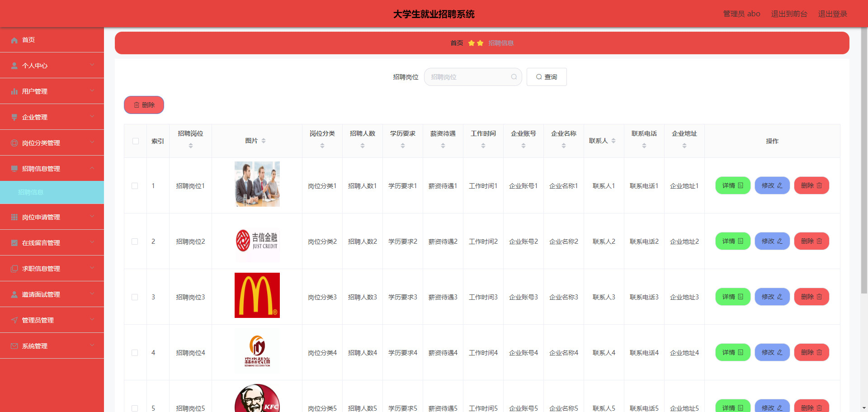
Task: Expand the 企业管理 menu chevron
Action: pos(92,116)
